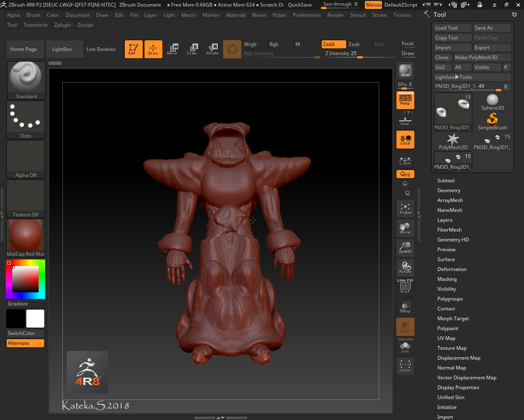Adjust the Z Intensity slider
Image resolution: width=524 pixels, height=420 pixels.
click(359, 57)
